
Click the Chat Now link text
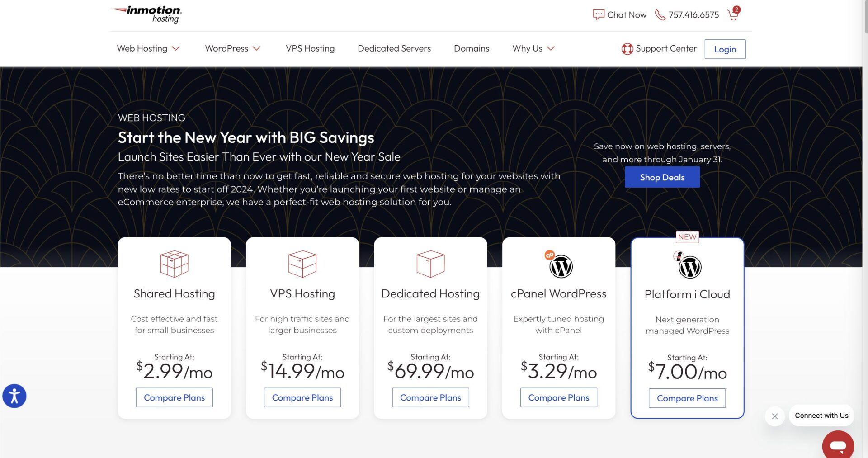[x=627, y=15]
